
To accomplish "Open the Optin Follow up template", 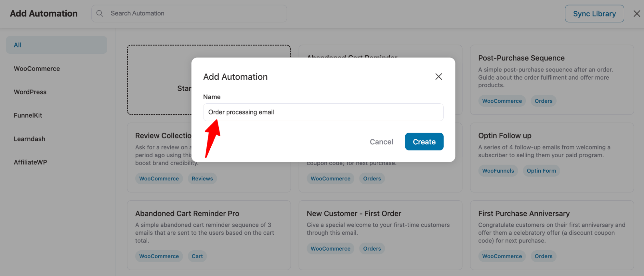I will 552,157.
